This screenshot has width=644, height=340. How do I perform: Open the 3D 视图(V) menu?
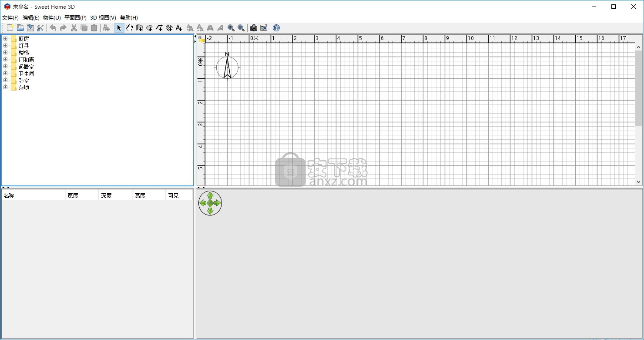(103, 18)
